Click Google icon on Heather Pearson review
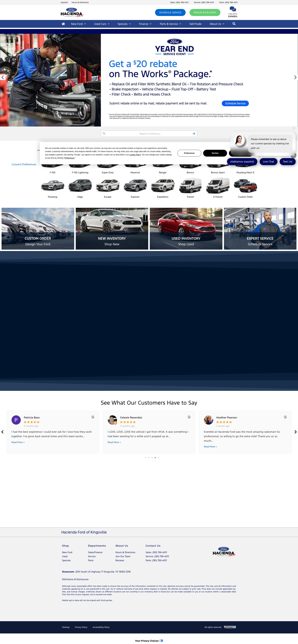Screen dimensions: 298x644 click(285, 417)
